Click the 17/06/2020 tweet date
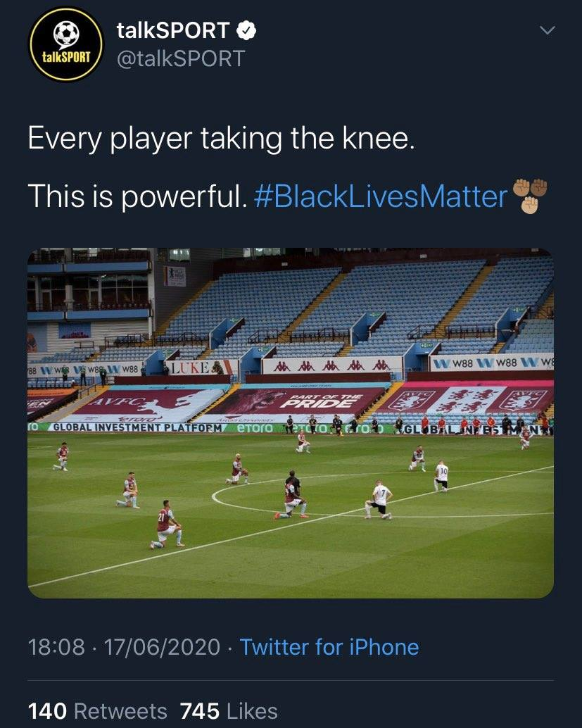This screenshot has height=728, width=582. pos(163,647)
